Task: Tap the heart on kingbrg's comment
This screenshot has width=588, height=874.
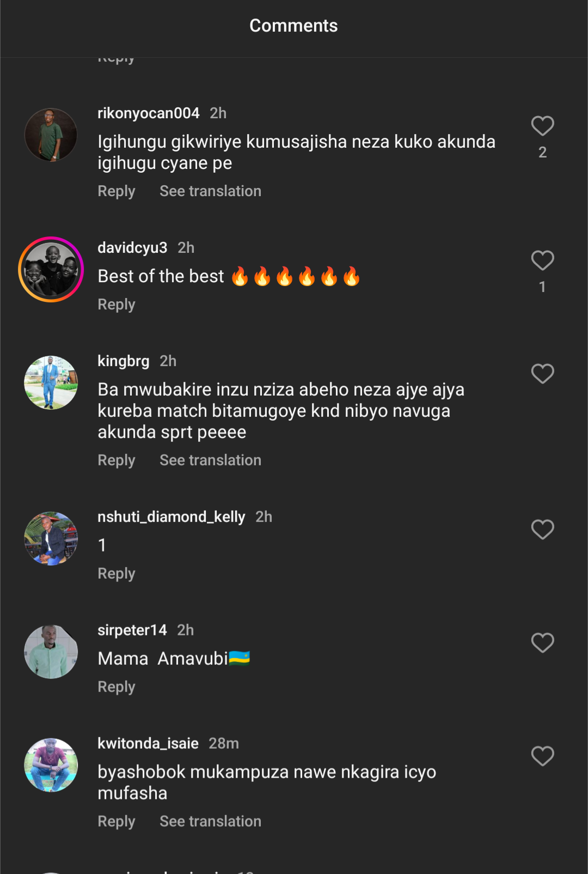Action: tap(542, 374)
